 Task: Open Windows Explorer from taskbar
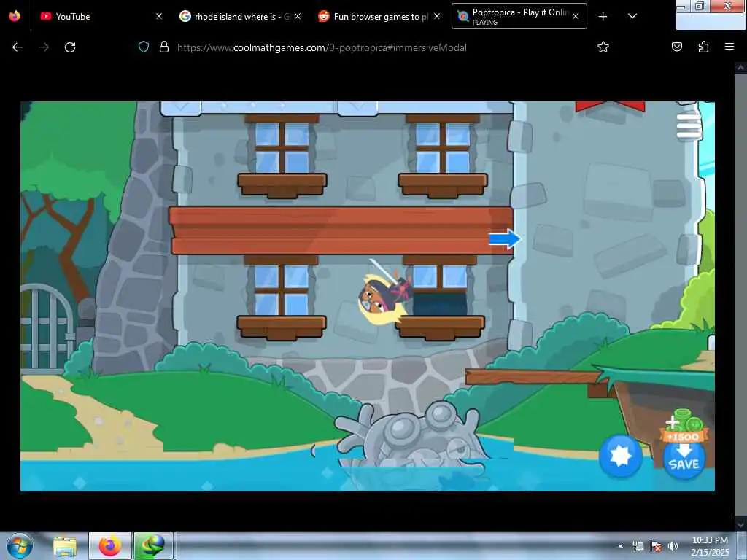65,546
